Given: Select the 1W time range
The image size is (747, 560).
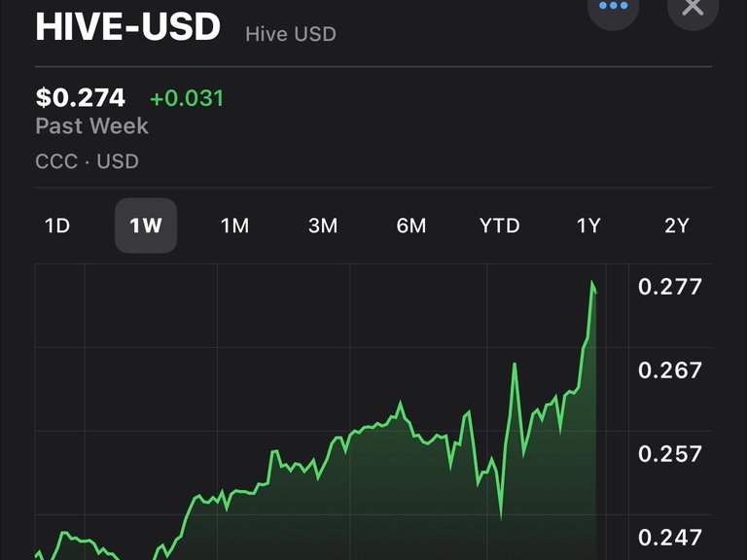Looking at the screenshot, I should click(x=146, y=226).
